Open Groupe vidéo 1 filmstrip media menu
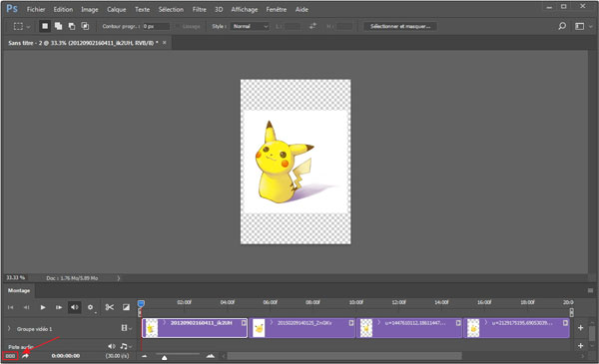599x364 pixels. click(126, 328)
